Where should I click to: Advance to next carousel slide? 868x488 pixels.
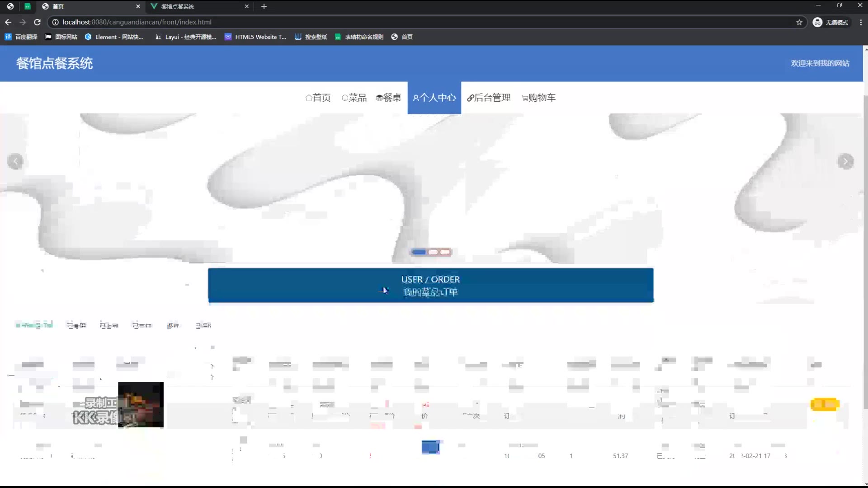pyautogui.click(x=845, y=161)
